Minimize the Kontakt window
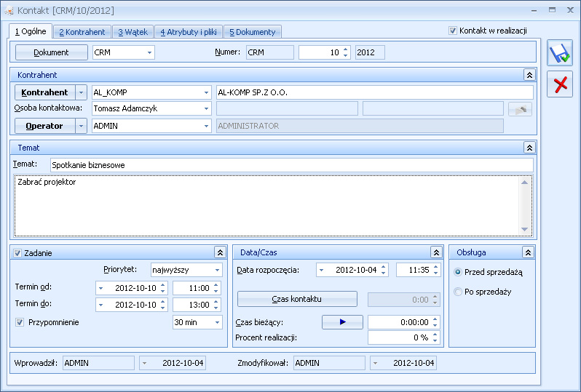The width and height of the screenshot is (581, 392). tap(534, 10)
